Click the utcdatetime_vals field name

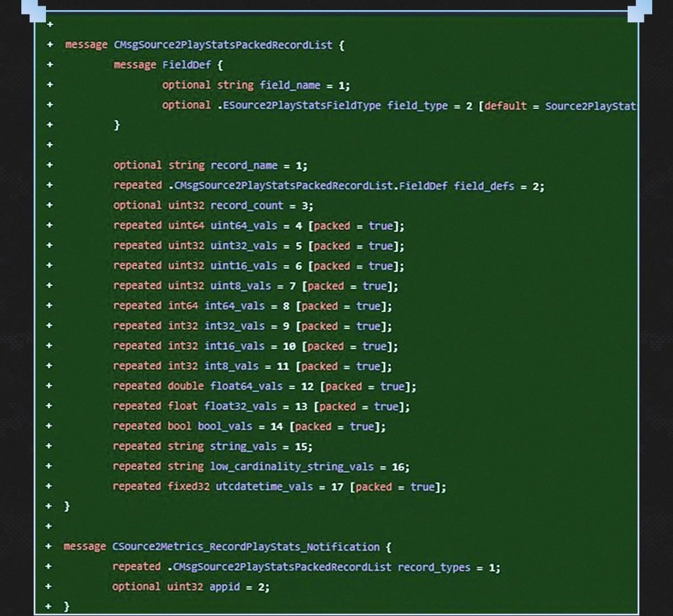264,487
